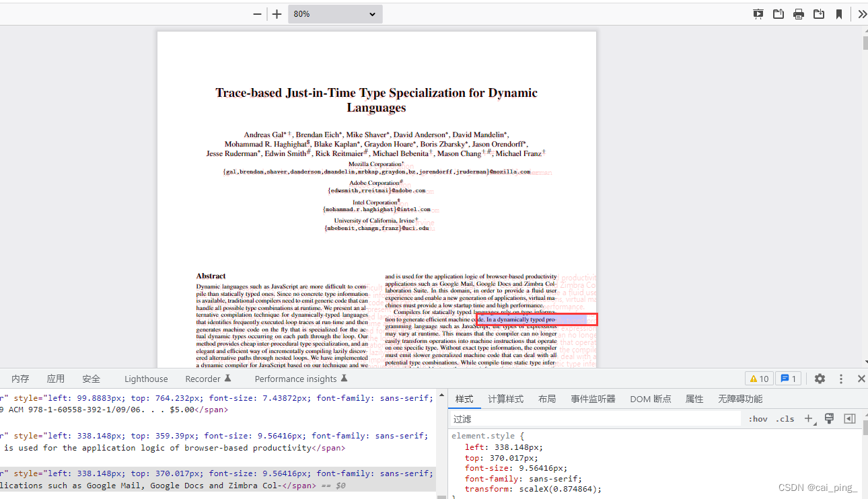Click the zoom out minus button

tap(256, 13)
